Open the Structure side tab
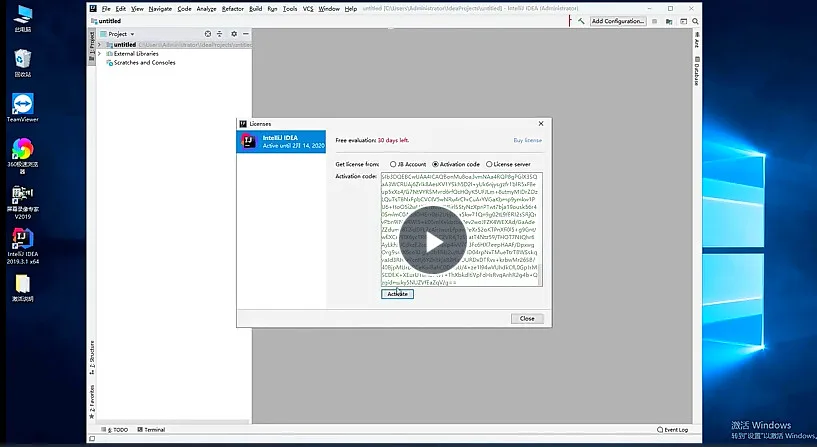The image size is (817, 447). tap(92, 357)
